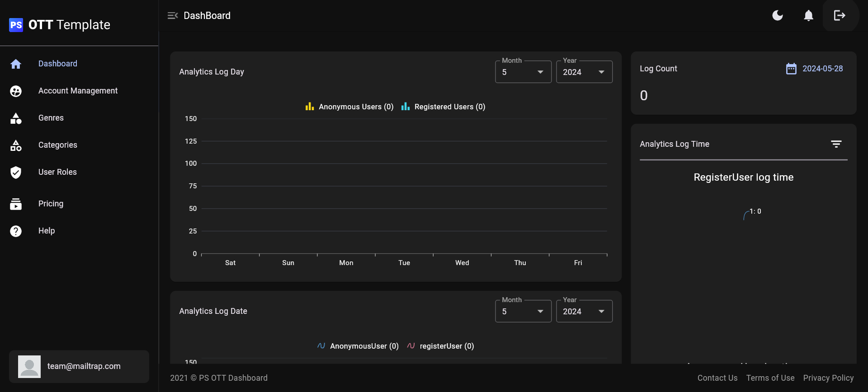868x392 pixels.
Task: Click the team@mailtrap.com profile card
Action: pos(79,366)
